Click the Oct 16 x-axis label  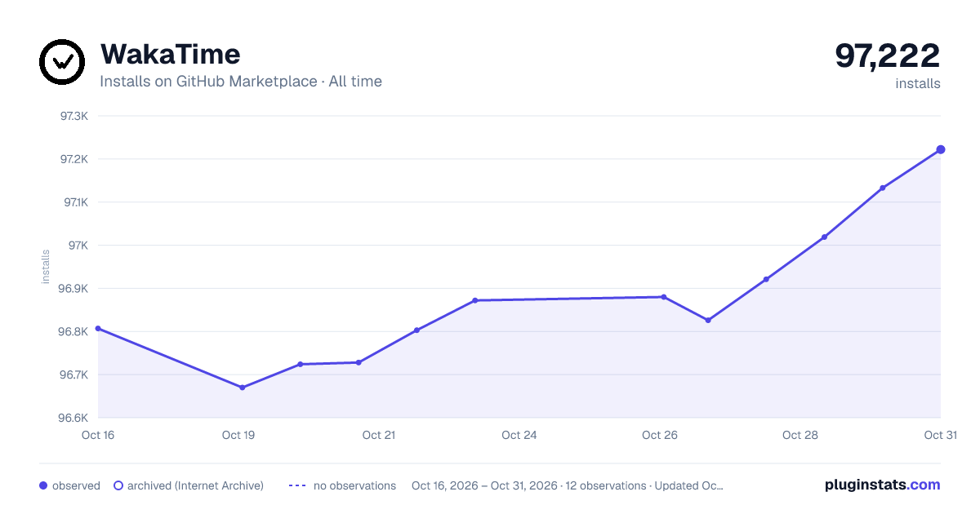(x=98, y=435)
